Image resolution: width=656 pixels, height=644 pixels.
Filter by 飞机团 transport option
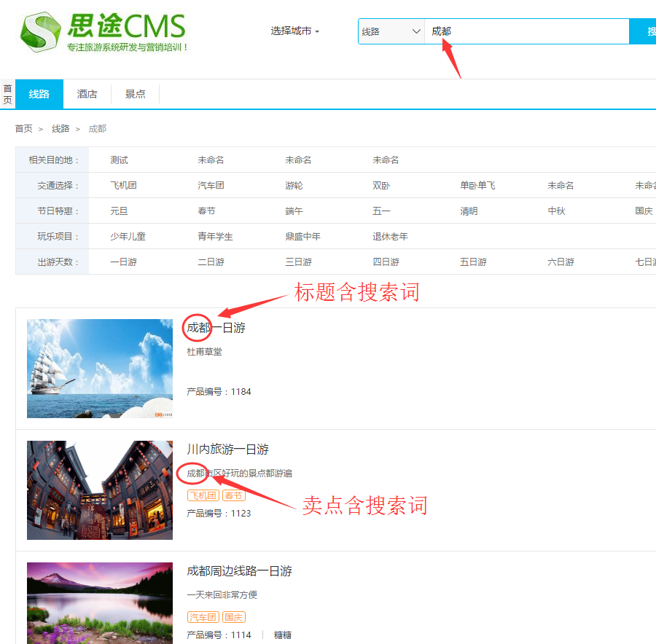tap(123, 186)
